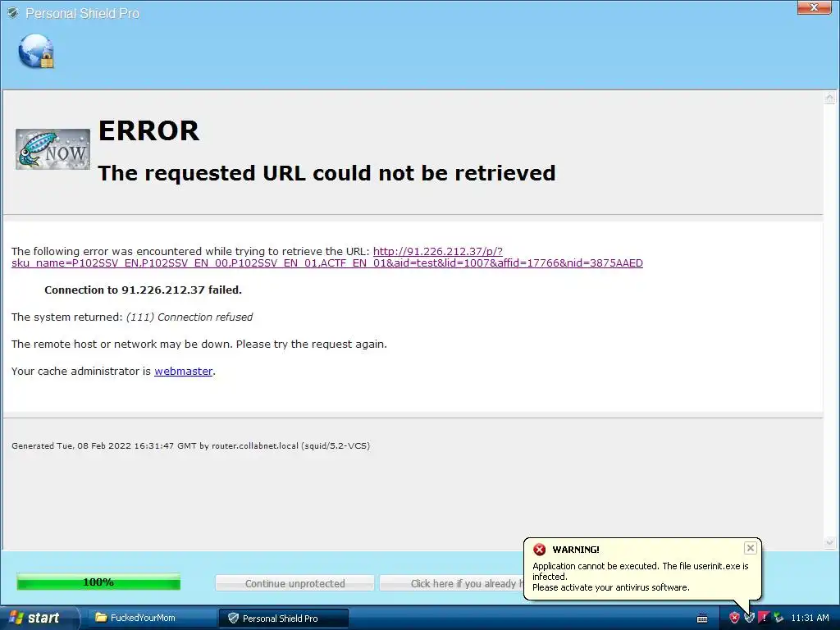Click the 100% green progress bar
This screenshot has width=840, height=630.
pyautogui.click(x=98, y=582)
